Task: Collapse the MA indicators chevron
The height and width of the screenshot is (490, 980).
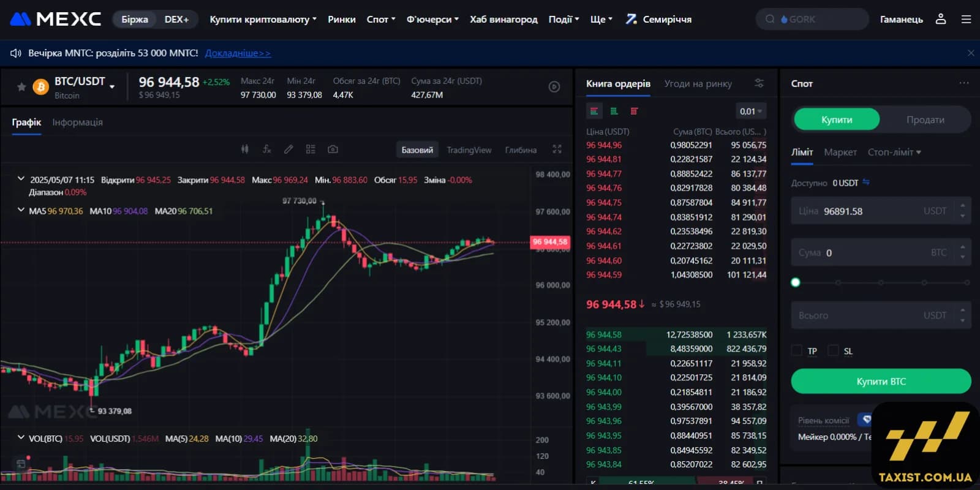Action: click(x=21, y=209)
